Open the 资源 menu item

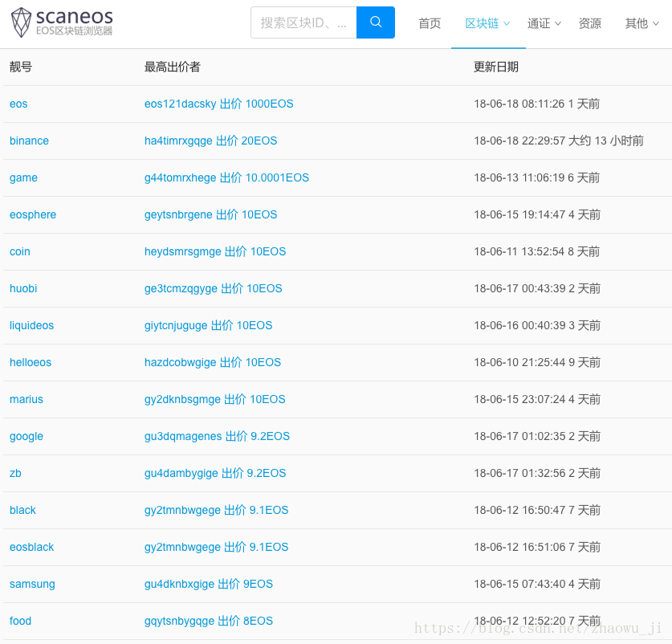point(590,23)
